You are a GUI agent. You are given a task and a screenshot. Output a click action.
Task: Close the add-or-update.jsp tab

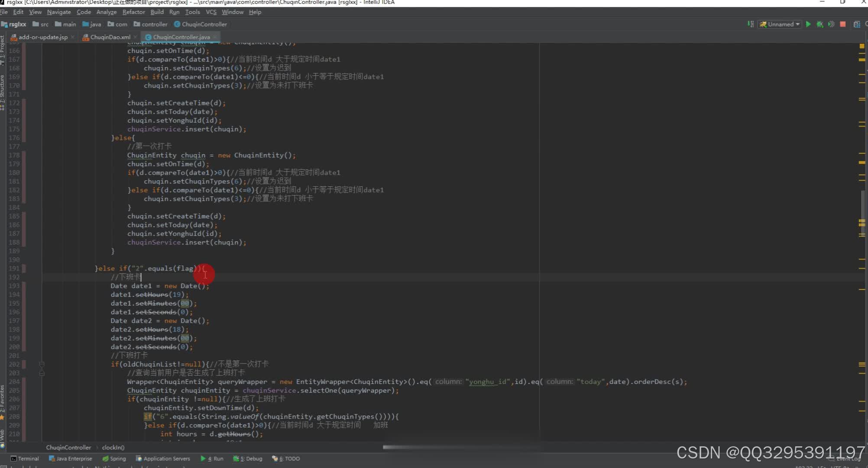[x=72, y=37]
